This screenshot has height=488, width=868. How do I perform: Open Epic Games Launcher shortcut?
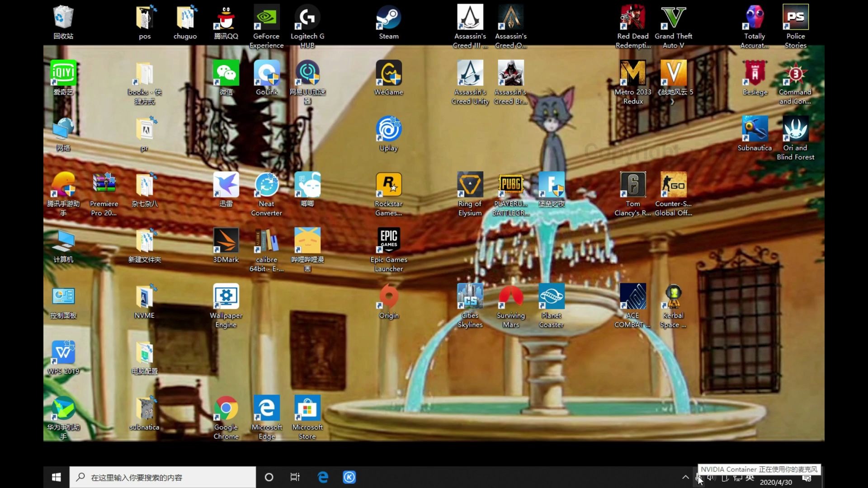coord(389,250)
